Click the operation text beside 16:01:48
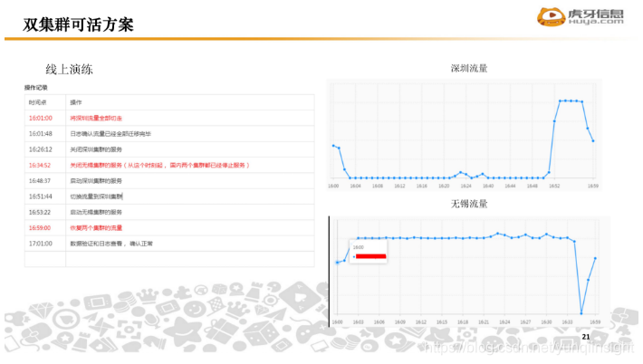Screen dimensions: 643x364 tap(110, 134)
